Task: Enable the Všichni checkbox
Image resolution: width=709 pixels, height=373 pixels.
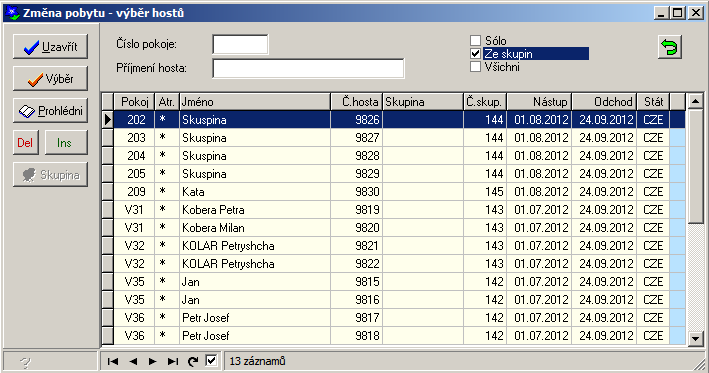Action: [x=475, y=67]
